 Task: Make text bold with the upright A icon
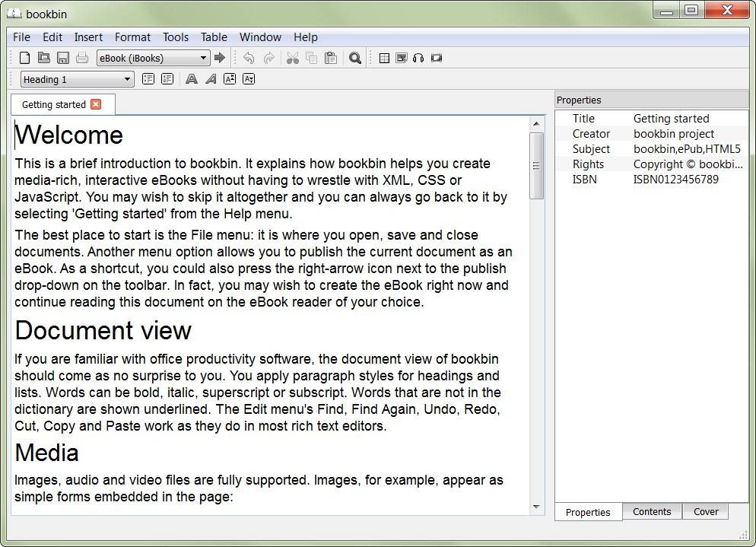click(192, 78)
